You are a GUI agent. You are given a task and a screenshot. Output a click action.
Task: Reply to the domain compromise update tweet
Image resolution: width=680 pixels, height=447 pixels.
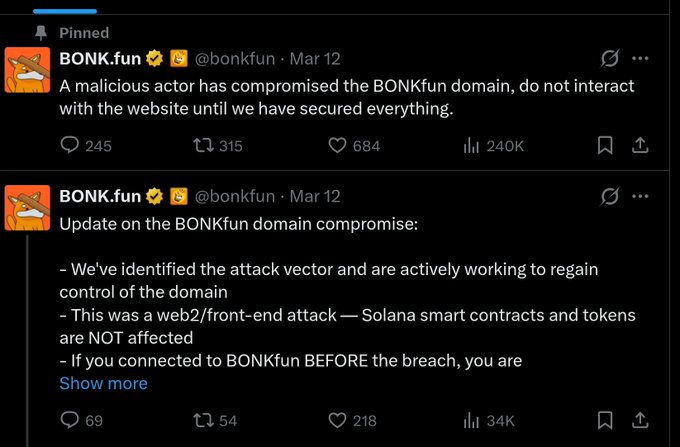pos(70,420)
